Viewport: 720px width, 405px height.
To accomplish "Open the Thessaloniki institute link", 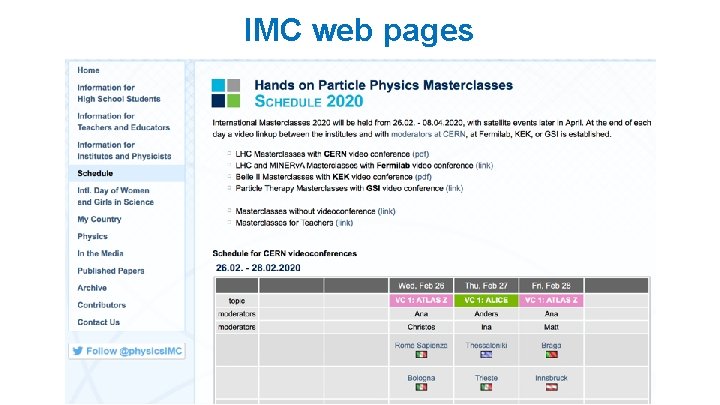I will [486, 345].
